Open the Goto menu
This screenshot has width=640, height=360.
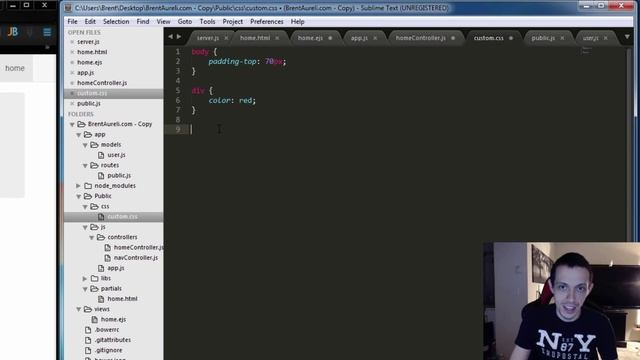[x=184, y=22]
